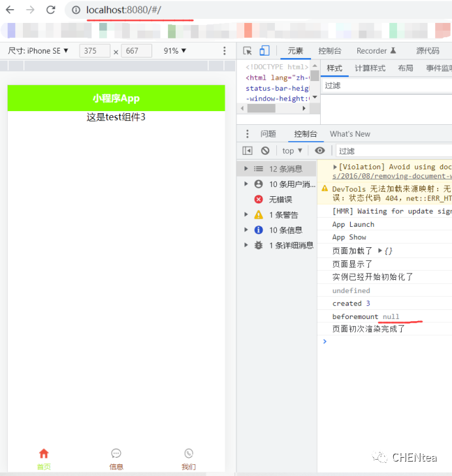The height and width of the screenshot is (476, 452).
Task: Expand the 12 条消息 message group
Action: [x=246, y=169]
